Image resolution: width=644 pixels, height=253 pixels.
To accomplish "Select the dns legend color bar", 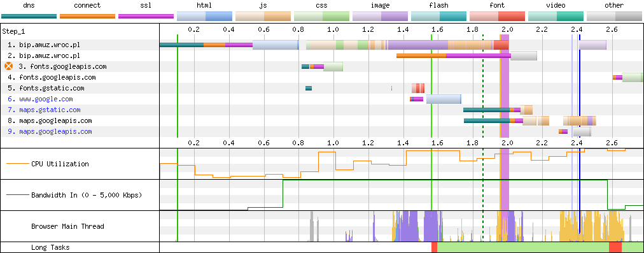I will tap(29, 16).
